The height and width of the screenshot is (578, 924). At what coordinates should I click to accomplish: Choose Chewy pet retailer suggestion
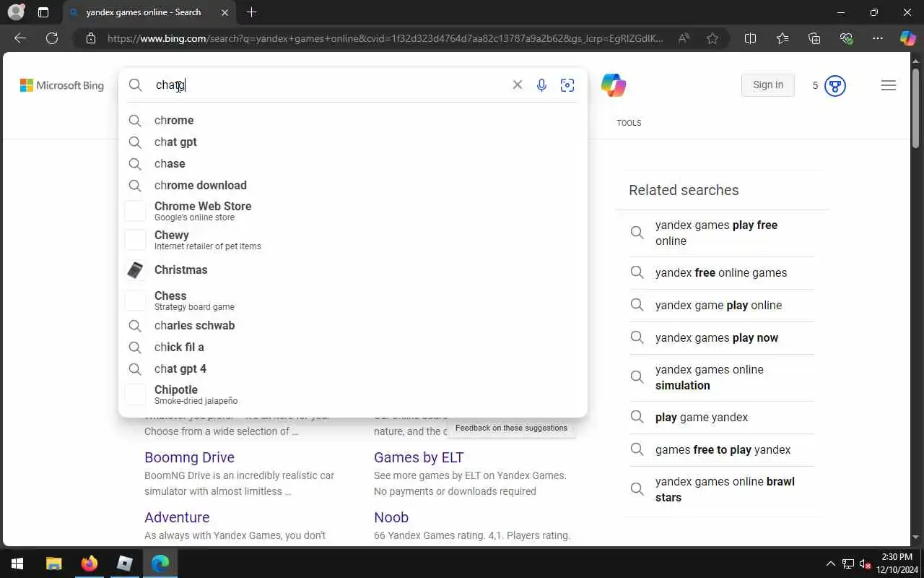pos(353,240)
